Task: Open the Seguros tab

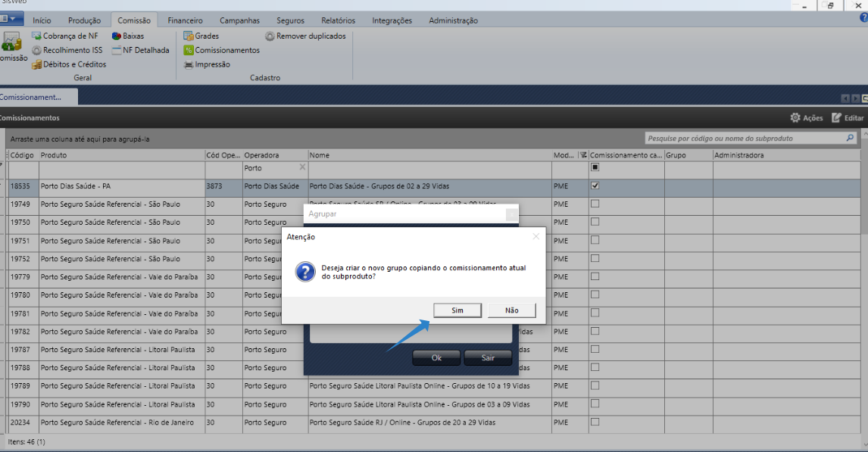Action: pyautogui.click(x=290, y=20)
